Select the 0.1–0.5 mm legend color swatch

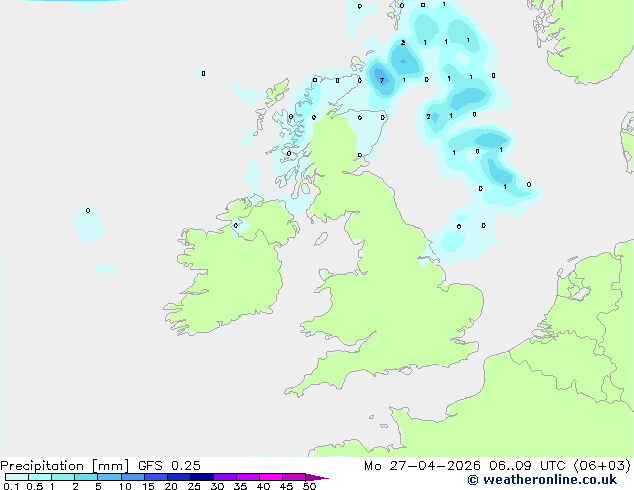click(x=17, y=477)
